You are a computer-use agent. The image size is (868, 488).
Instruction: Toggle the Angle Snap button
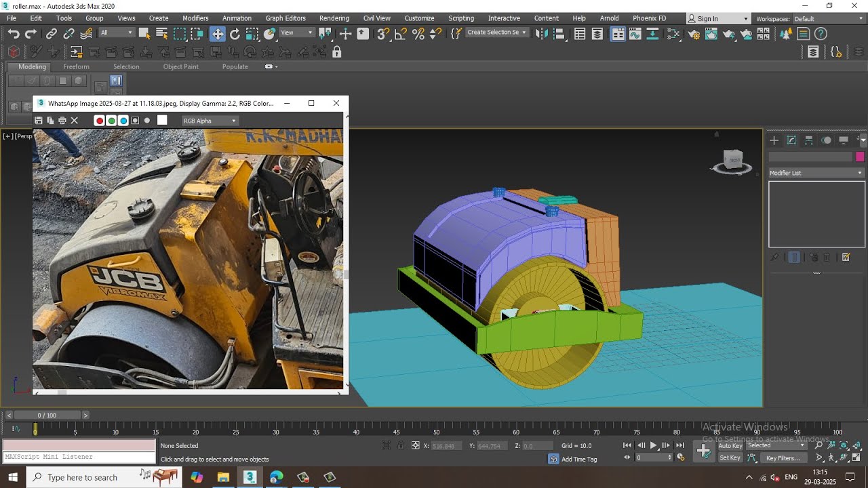(401, 34)
